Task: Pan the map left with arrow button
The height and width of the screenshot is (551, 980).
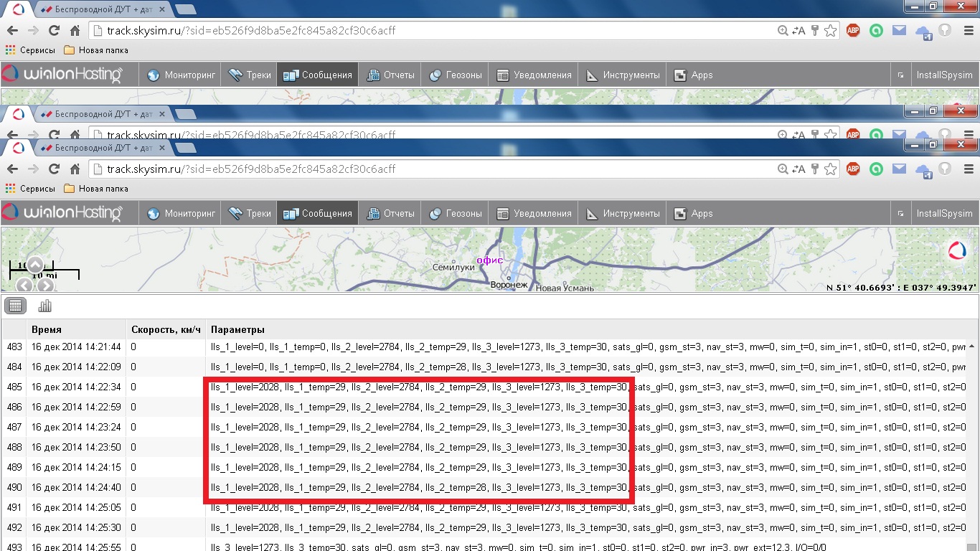Action: [x=24, y=285]
